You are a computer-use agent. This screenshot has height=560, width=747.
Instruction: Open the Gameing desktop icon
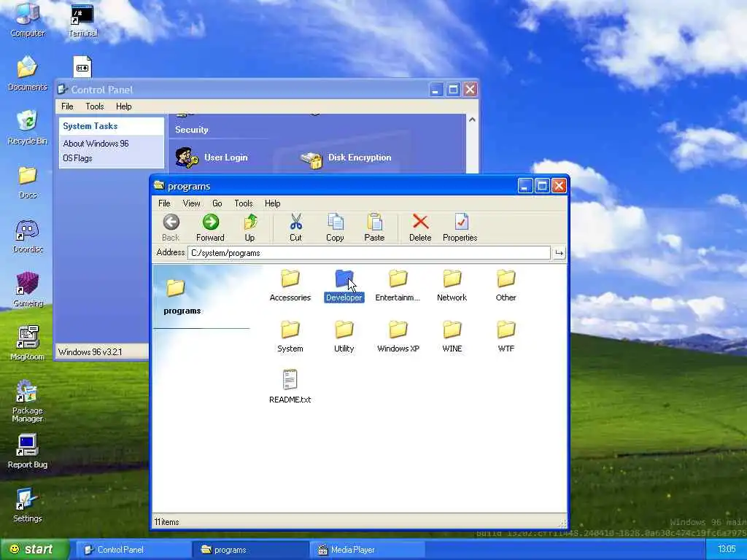(x=28, y=289)
